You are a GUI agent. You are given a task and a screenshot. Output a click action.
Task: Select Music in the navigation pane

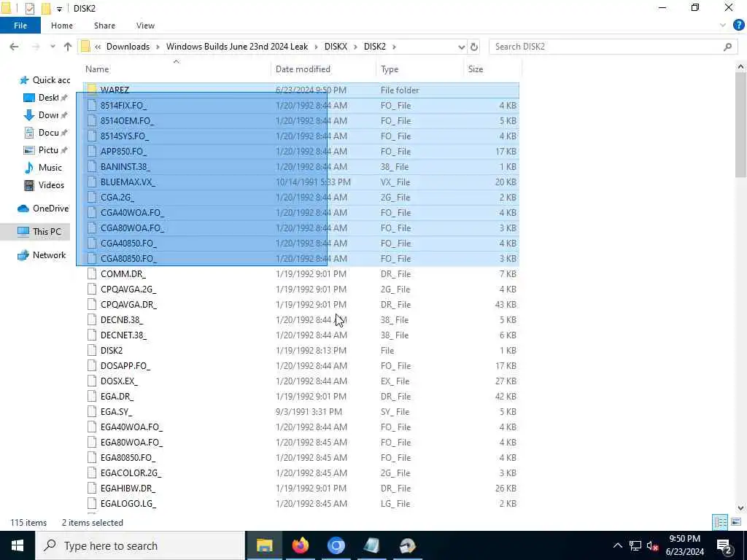(43, 168)
